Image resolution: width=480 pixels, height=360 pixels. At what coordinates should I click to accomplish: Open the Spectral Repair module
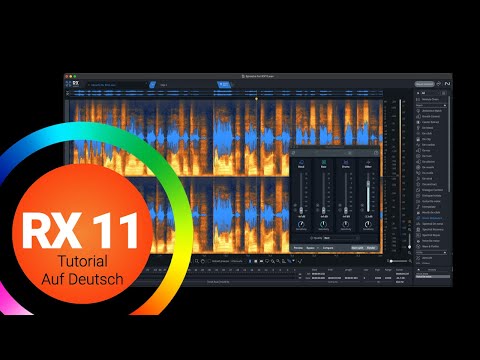click(432, 235)
